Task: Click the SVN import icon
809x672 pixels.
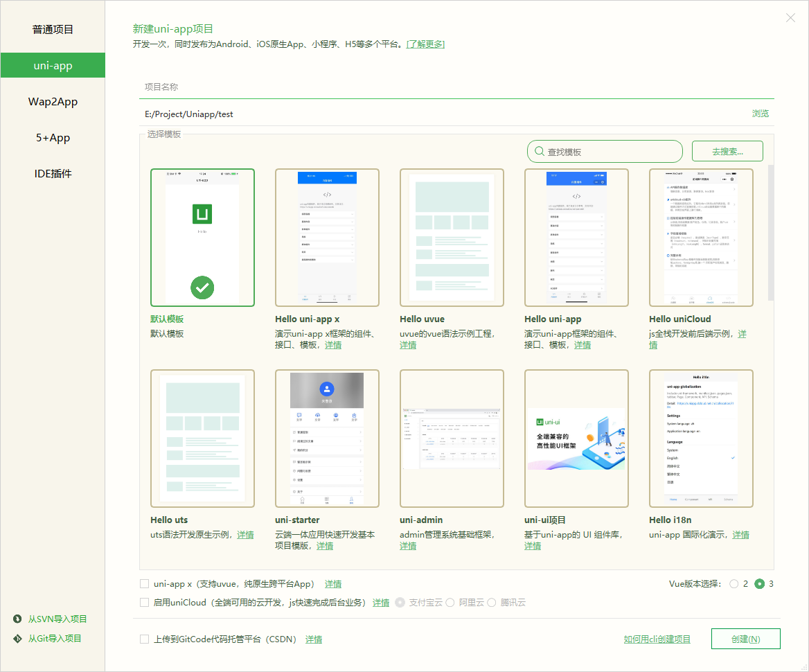Action: click(x=17, y=619)
